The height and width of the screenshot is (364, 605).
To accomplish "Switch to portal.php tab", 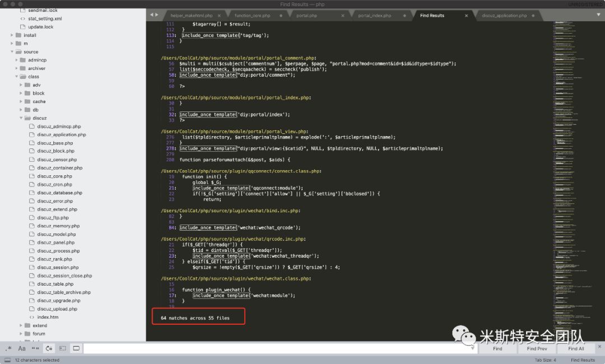I will pyautogui.click(x=307, y=16).
